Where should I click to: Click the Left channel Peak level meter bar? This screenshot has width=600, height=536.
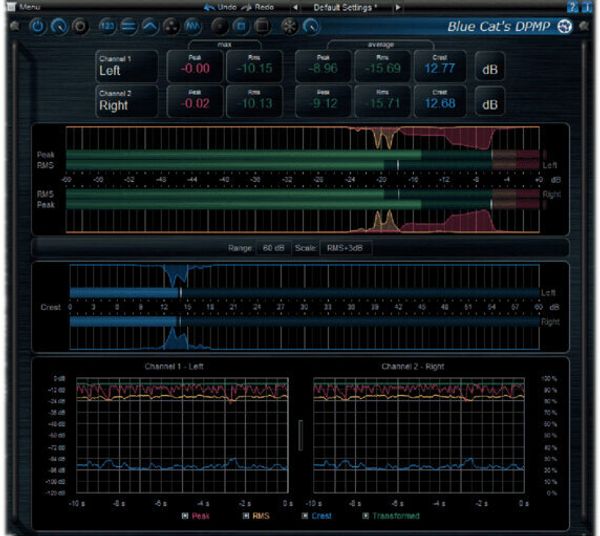click(x=303, y=155)
